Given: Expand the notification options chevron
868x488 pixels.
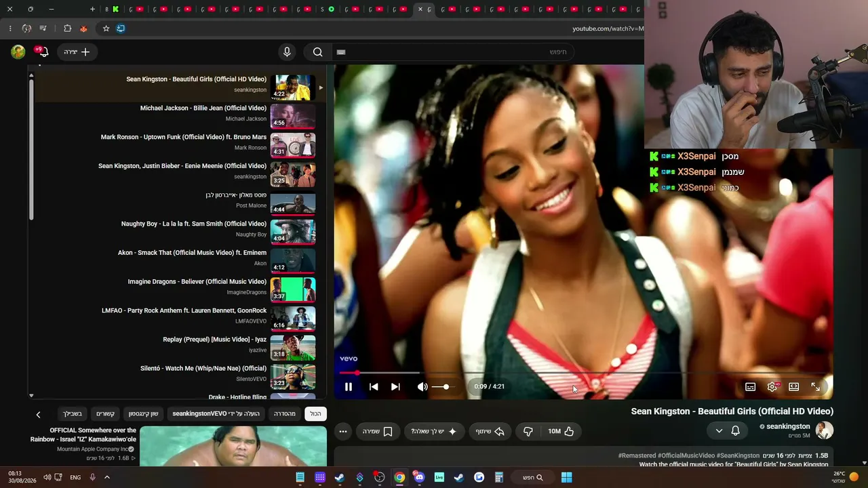Looking at the screenshot, I should 719,431.
